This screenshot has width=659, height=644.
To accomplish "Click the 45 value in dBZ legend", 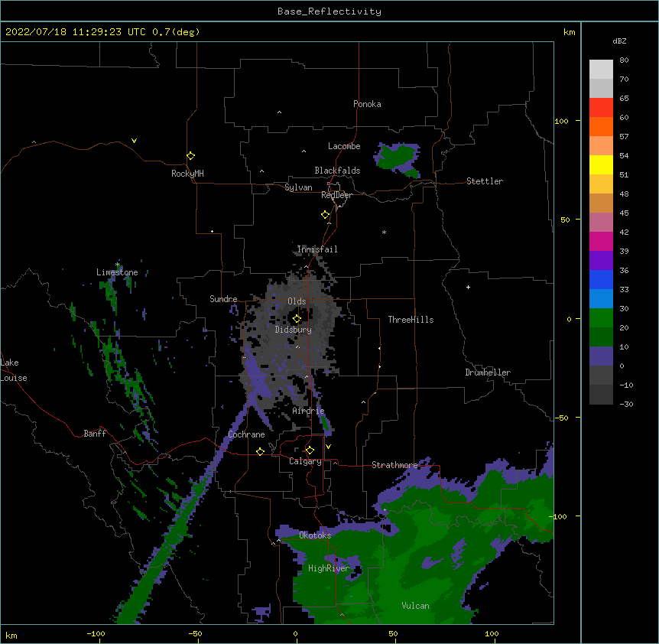I will point(624,213).
